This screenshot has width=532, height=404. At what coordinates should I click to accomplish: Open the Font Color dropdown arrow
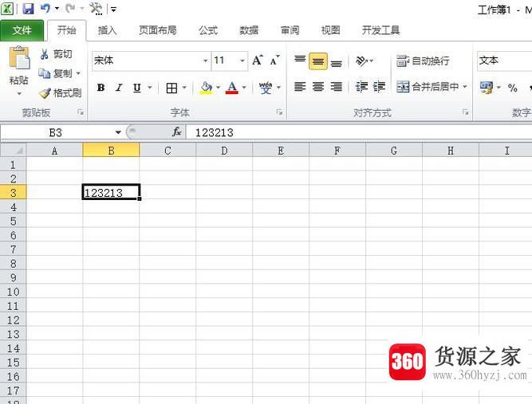tap(244, 88)
